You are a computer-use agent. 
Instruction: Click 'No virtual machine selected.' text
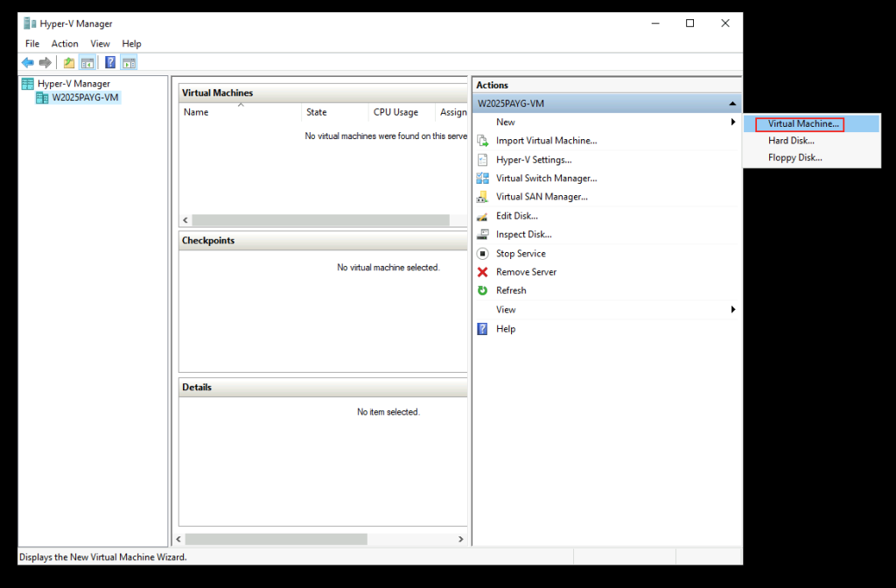(x=388, y=268)
